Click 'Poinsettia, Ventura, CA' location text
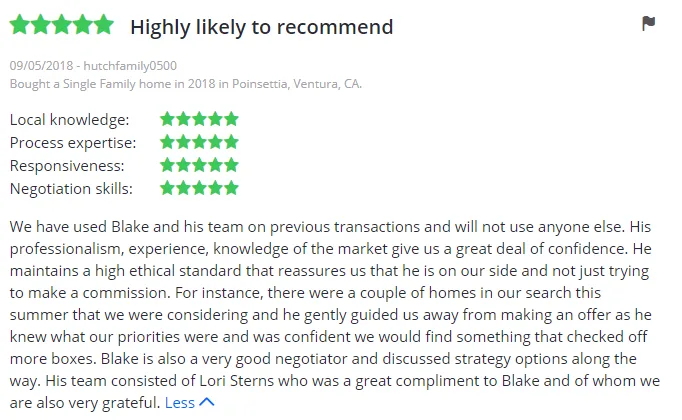The image size is (682, 420). click(296, 83)
